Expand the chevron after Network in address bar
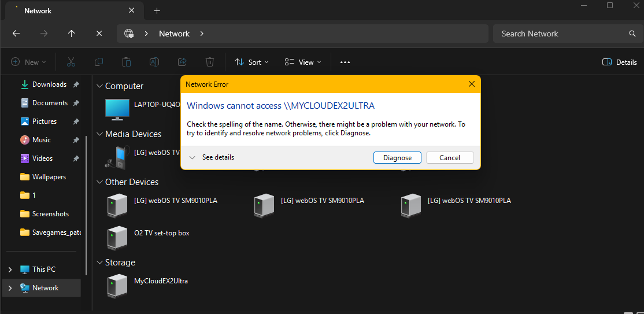This screenshot has height=314, width=644. [202, 34]
